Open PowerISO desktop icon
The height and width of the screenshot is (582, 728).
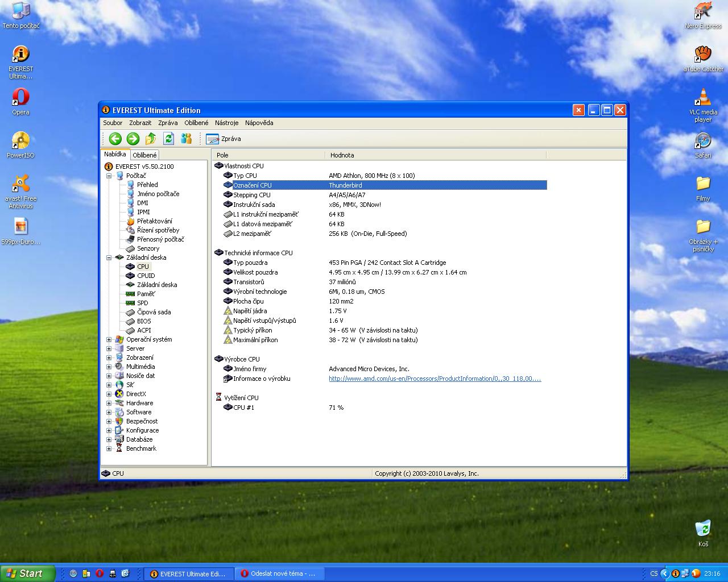[x=20, y=145]
